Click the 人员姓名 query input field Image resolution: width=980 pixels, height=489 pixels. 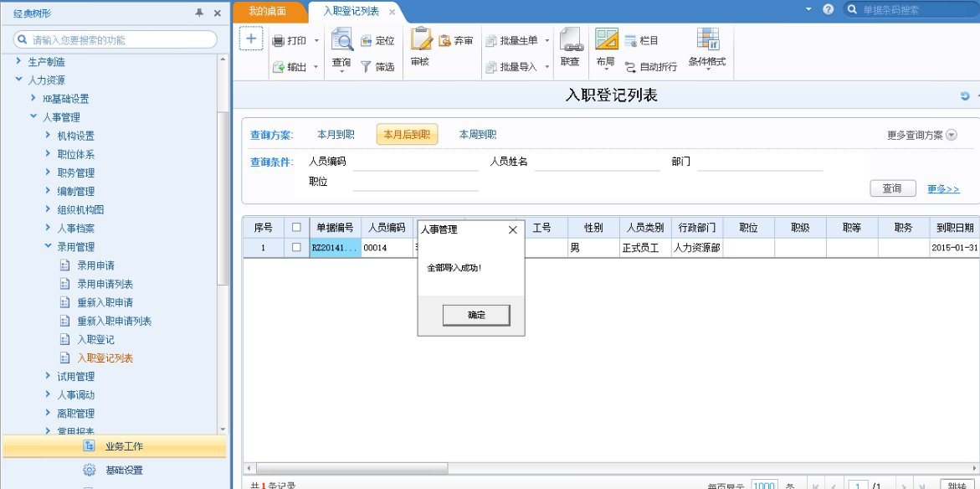coord(597,162)
